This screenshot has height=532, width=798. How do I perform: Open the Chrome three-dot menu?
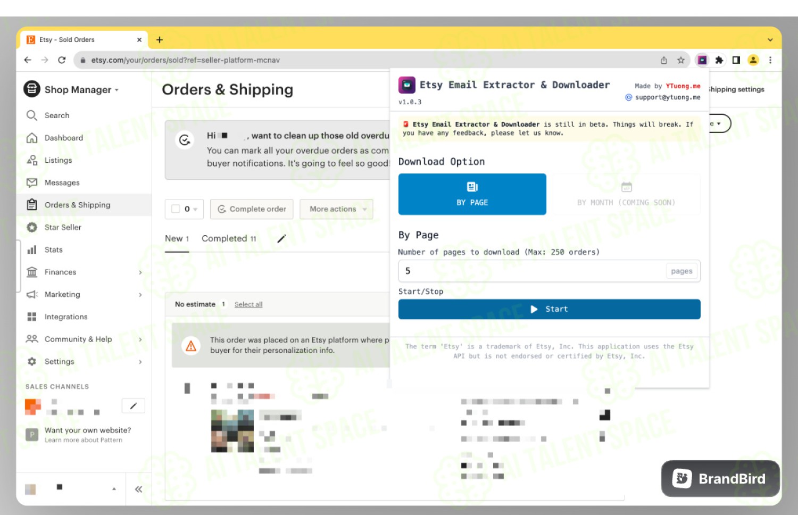point(770,60)
